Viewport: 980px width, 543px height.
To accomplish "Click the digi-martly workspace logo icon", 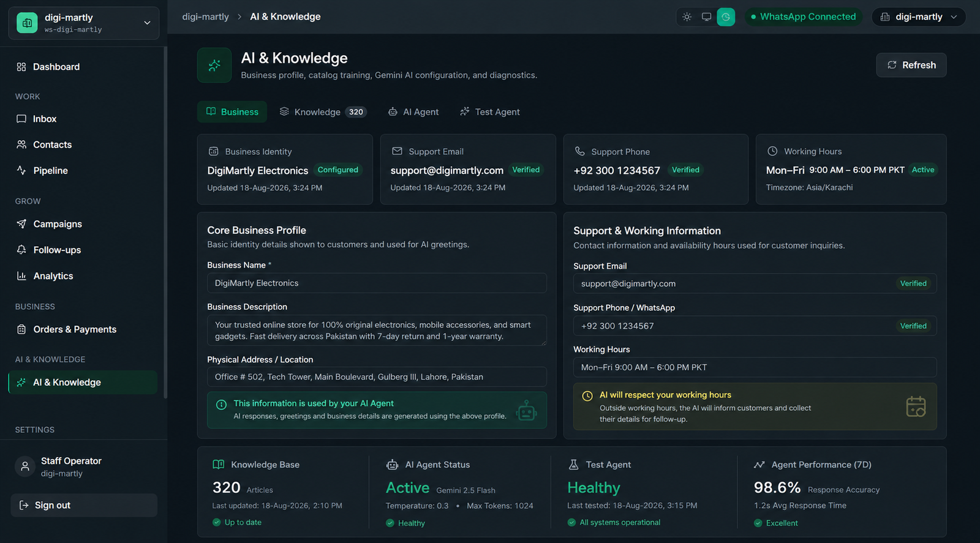I will pyautogui.click(x=27, y=23).
